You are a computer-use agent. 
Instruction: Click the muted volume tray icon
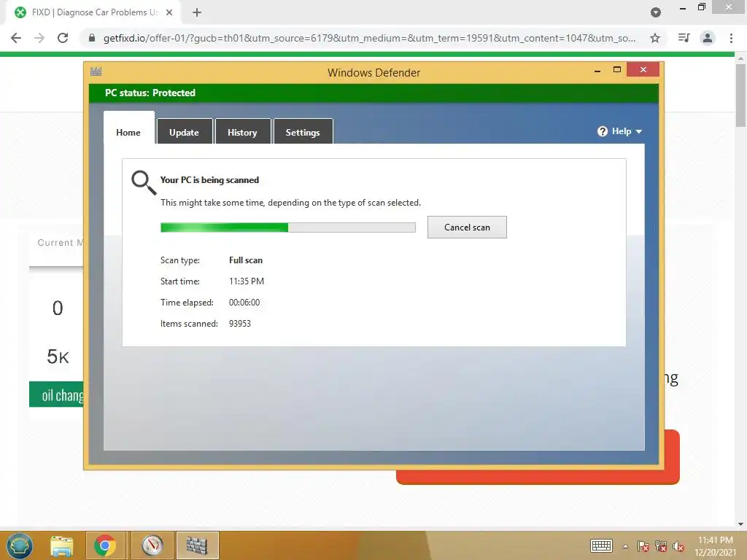tap(678, 546)
